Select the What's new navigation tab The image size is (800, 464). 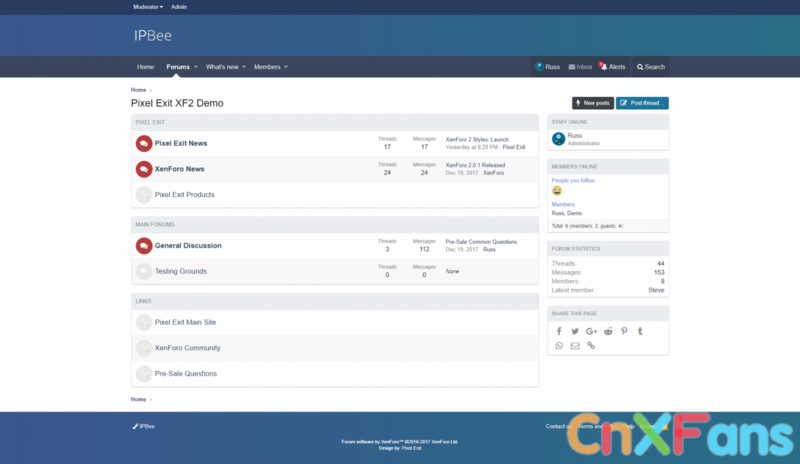[x=222, y=67]
